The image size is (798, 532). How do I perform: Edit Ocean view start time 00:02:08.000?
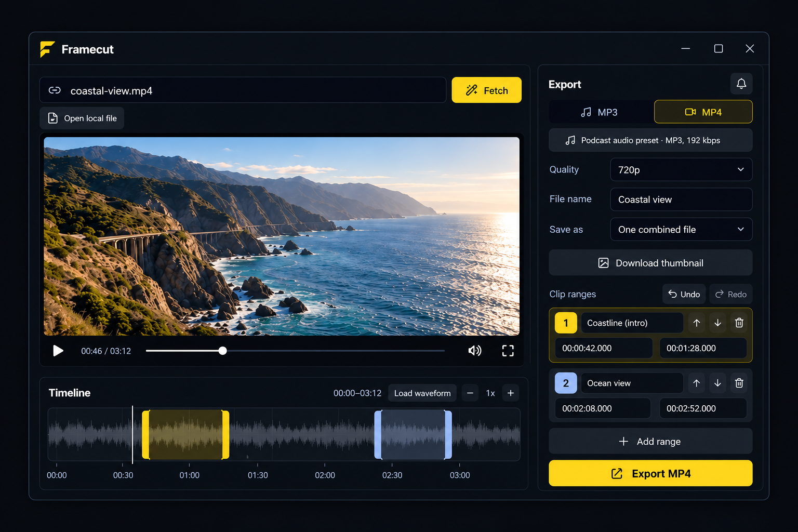point(603,408)
